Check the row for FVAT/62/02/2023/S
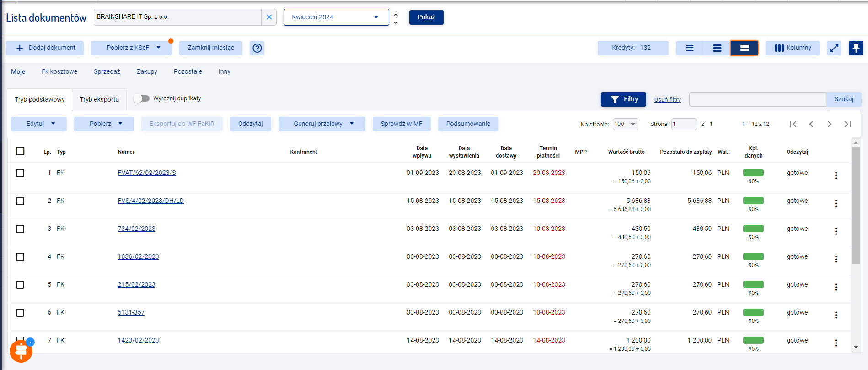Image resolution: width=868 pixels, height=370 pixels. coord(20,173)
